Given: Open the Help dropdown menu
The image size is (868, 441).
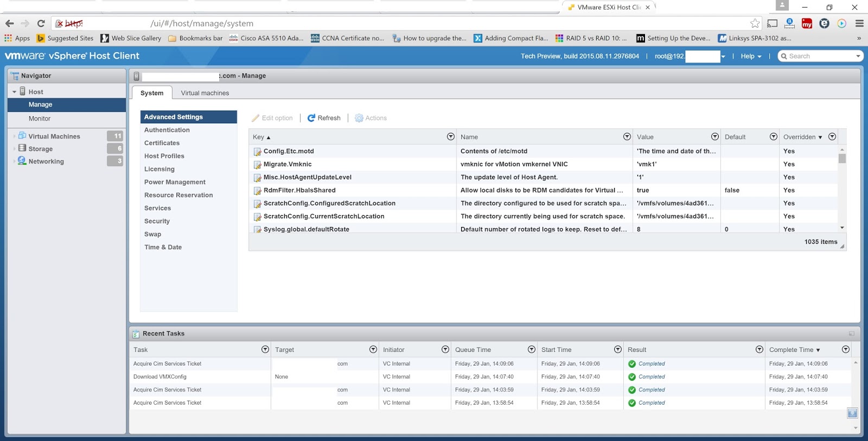Looking at the screenshot, I should [751, 56].
